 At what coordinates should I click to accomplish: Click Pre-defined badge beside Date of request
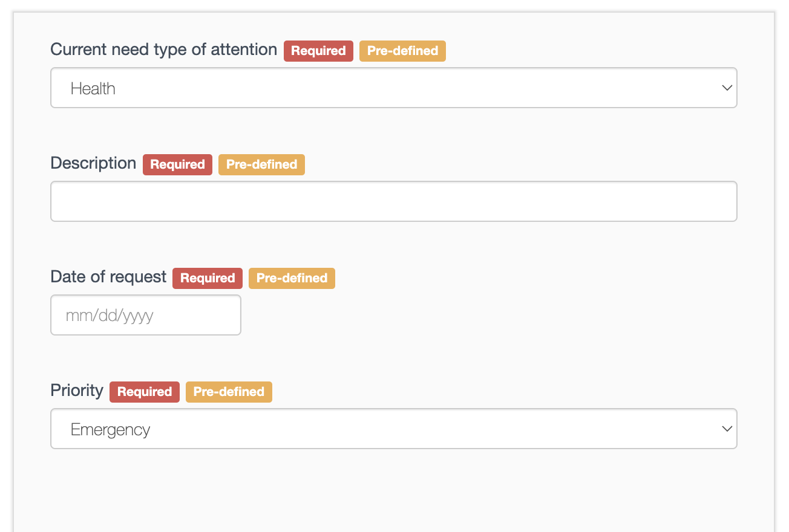click(x=292, y=278)
